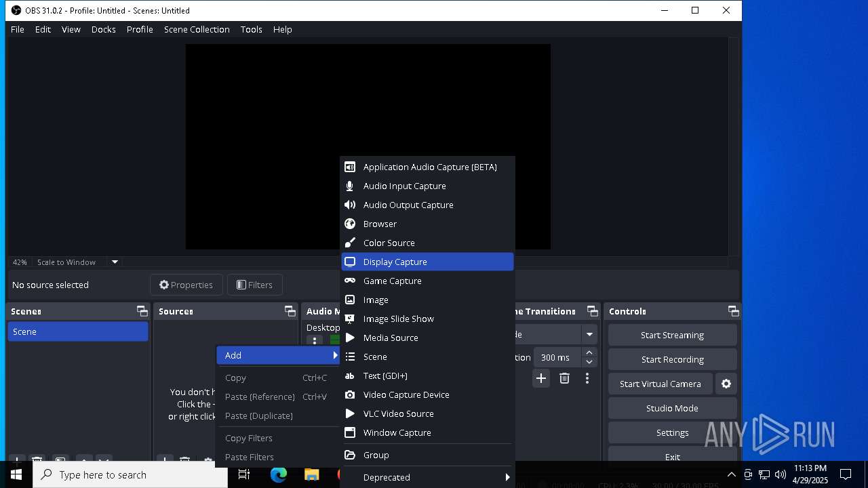Choose Paste (Reference) in the context menu
The height and width of the screenshot is (488, 868).
278,396
